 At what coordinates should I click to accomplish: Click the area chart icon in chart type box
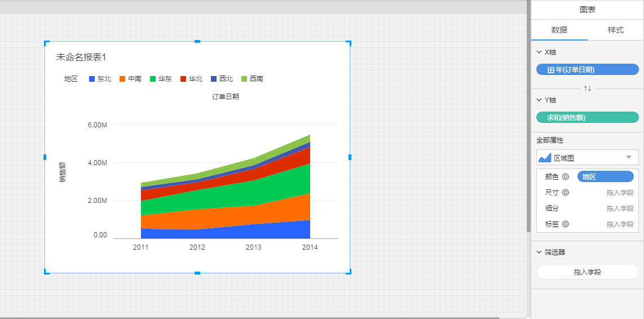click(x=545, y=158)
